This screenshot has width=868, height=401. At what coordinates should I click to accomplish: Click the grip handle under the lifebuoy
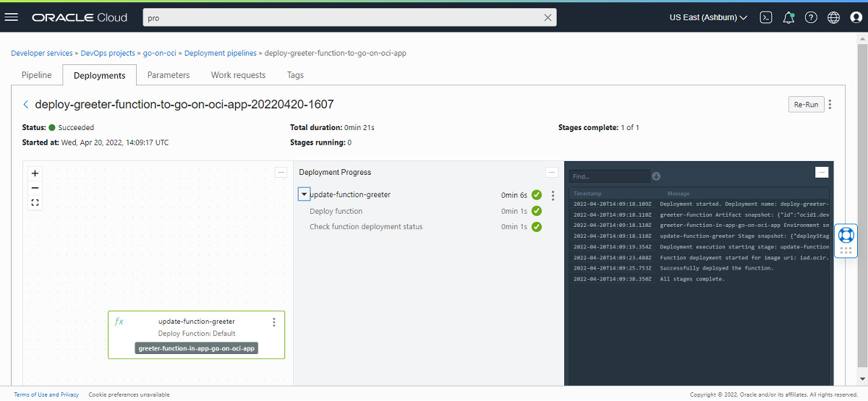[846, 251]
